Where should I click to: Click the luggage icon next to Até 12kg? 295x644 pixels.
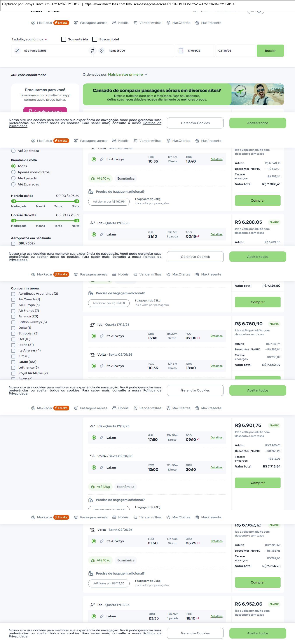point(93,487)
